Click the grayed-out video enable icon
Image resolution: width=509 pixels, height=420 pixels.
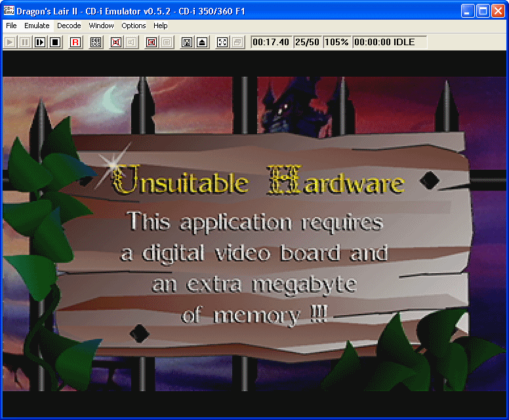[167, 42]
